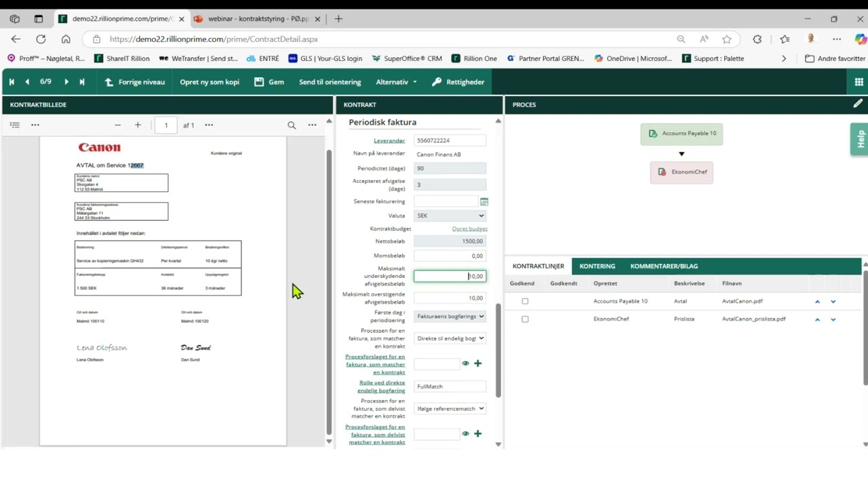Tick checkbox for Accounts Payable 10 row

[525, 302]
